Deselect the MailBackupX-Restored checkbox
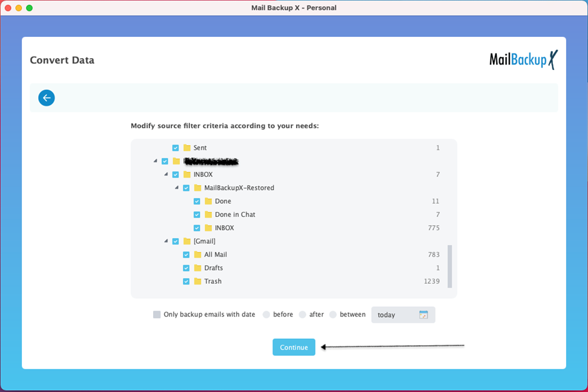The image size is (588, 392). click(x=186, y=188)
